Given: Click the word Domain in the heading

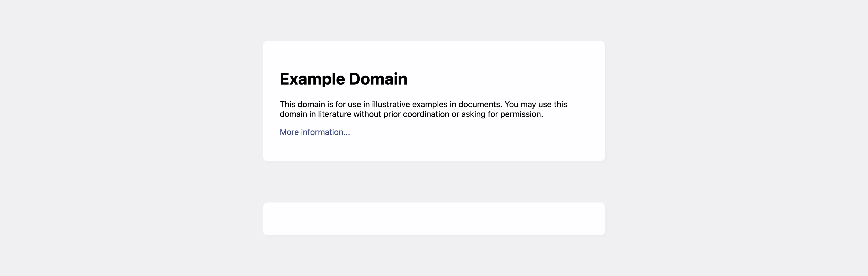Looking at the screenshot, I should 378,79.
